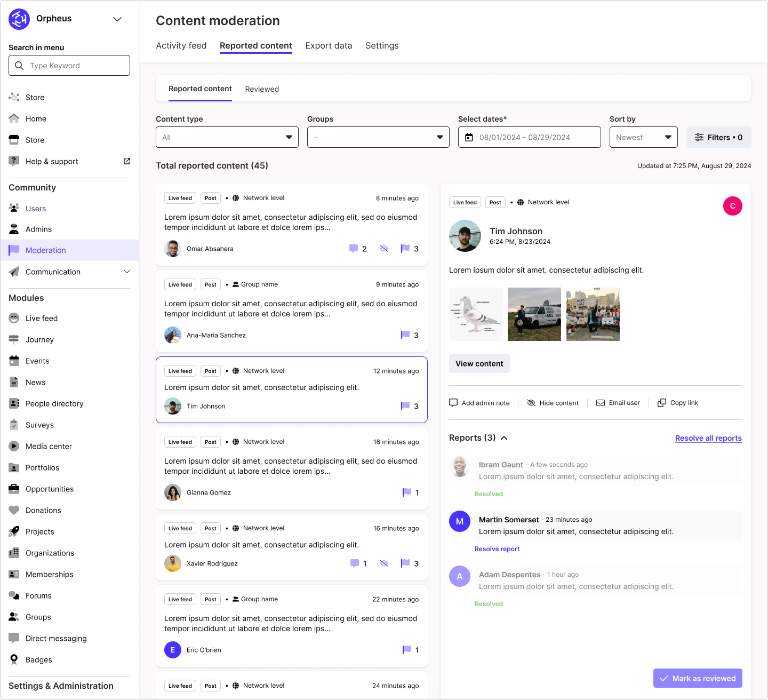The height and width of the screenshot is (700, 768).
Task: Open the group crowd photo thumbnail
Action: tap(593, 314)
